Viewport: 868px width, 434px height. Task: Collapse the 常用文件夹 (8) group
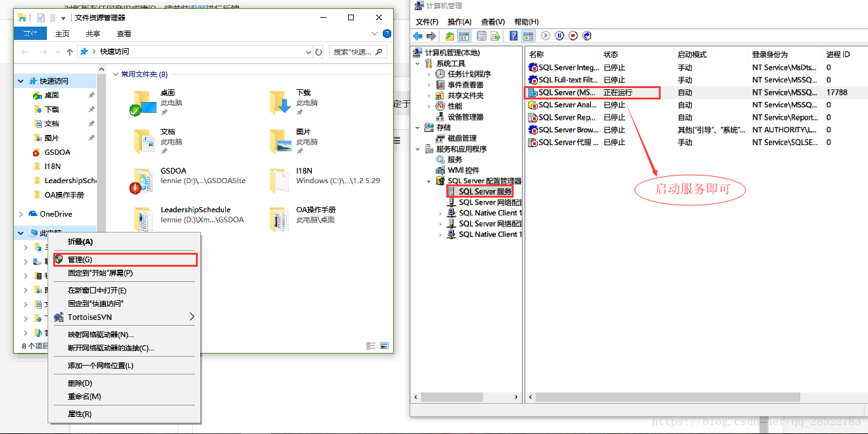click(115, 75)
